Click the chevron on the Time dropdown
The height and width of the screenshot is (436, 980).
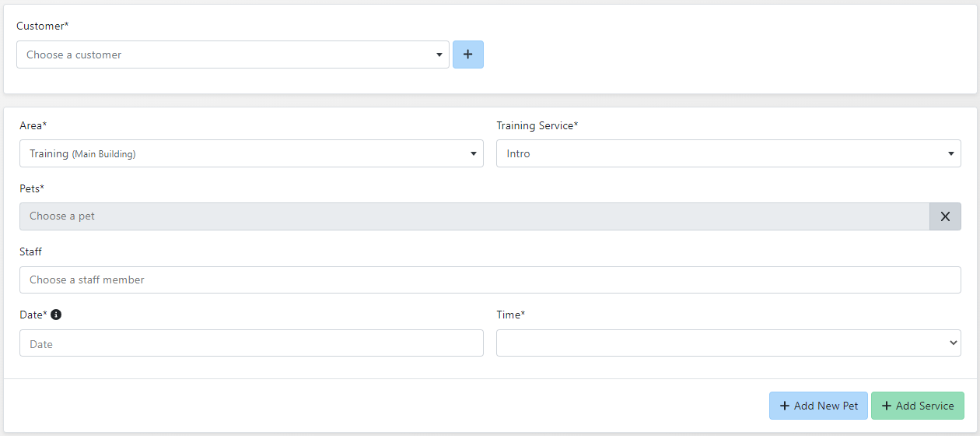pos(953,343)
